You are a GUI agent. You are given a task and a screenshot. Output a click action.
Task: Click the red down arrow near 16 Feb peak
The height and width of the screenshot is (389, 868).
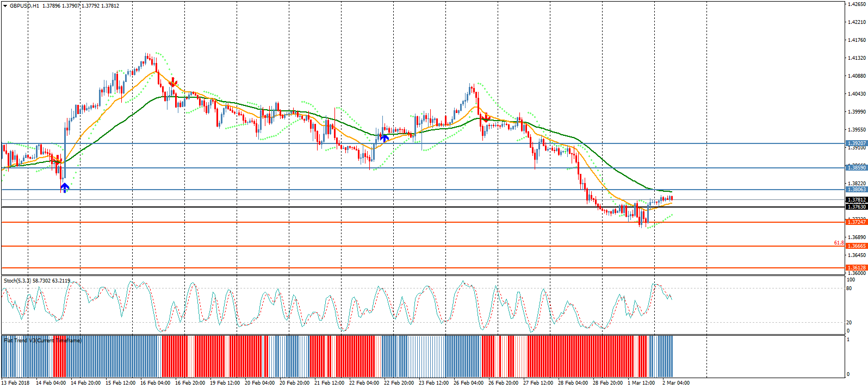[x=173, y=83]
